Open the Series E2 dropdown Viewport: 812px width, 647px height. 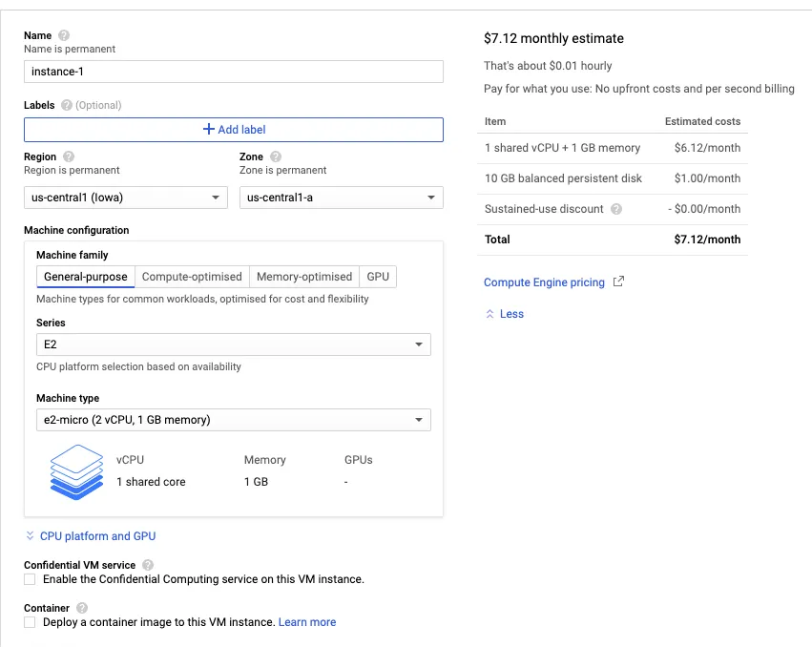(233, 344)
